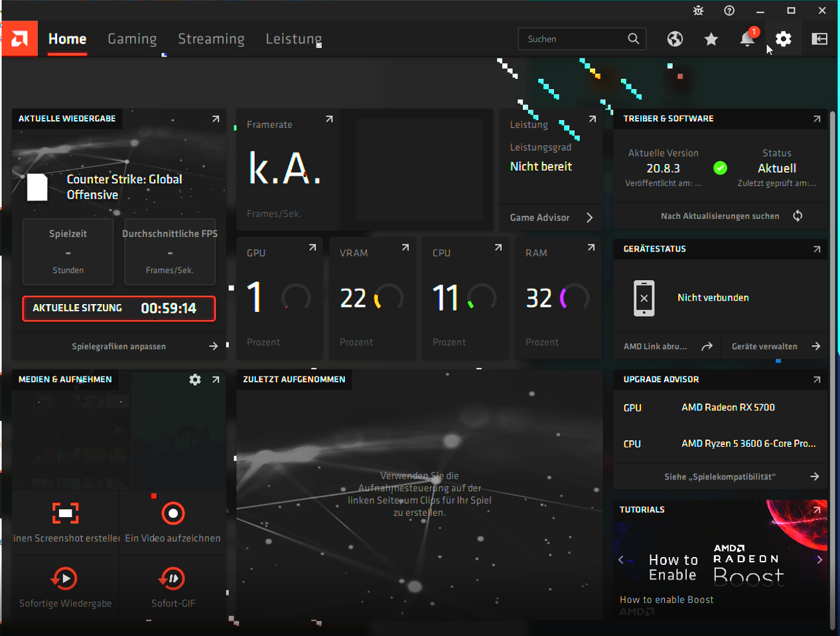The width and height of the screenshot is (840, 636).
Task: Open settings gear in top bar
Action: [784, 39]
